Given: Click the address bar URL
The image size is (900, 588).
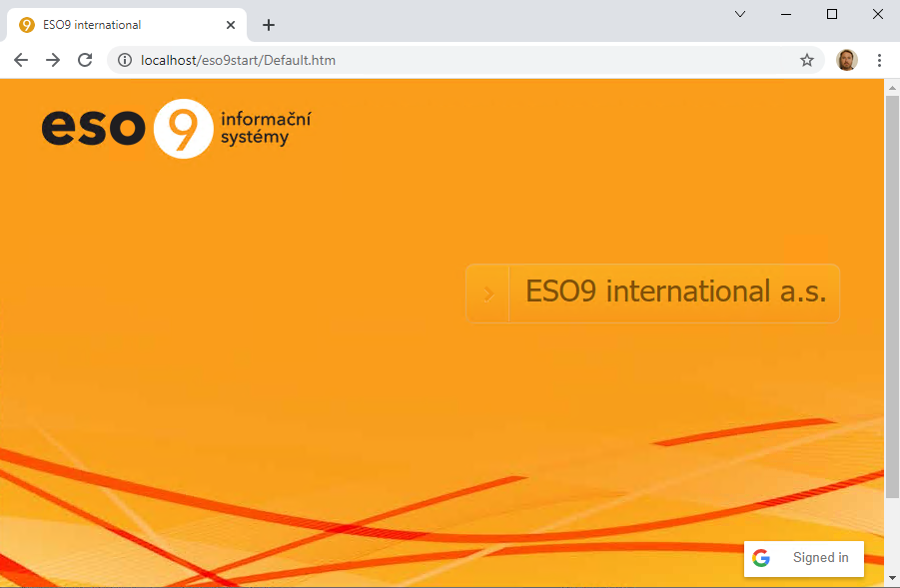Looking at the screenshot, I should (238, 60).
